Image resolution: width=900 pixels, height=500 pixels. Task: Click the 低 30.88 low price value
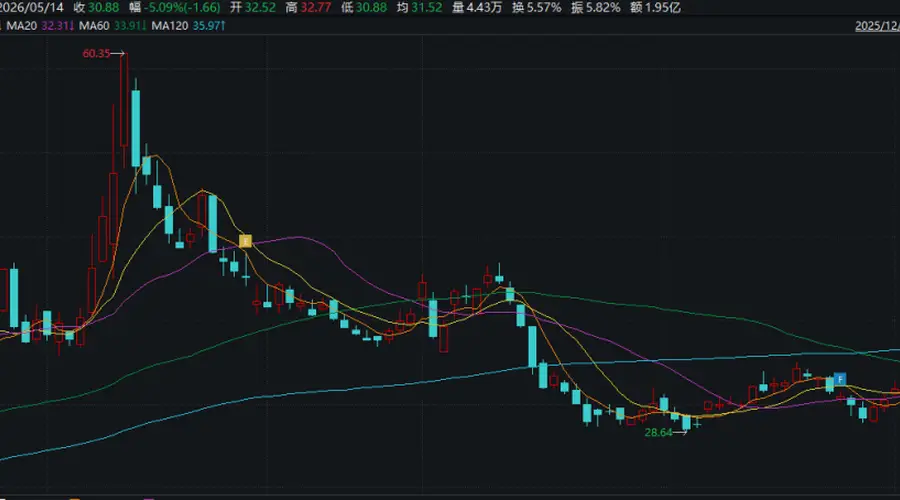coord(364,7)
